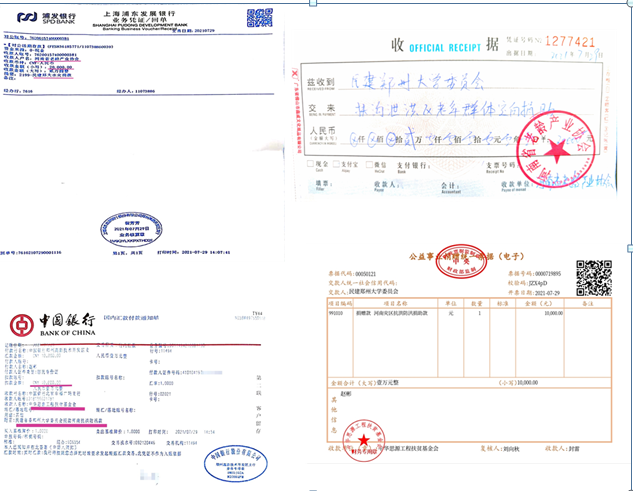Click the red star seal at the donation receipt's bottom left
633x491 pixels.
click(x=364, y=440)
